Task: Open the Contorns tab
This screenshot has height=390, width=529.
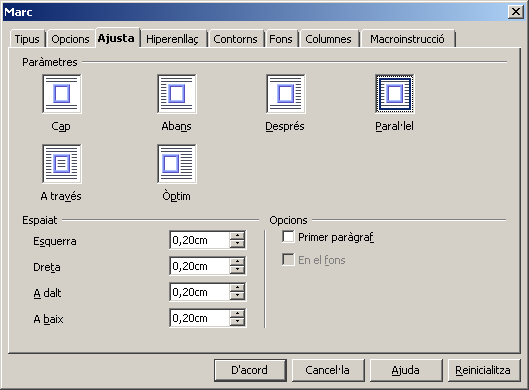Action: click(235, 39)
